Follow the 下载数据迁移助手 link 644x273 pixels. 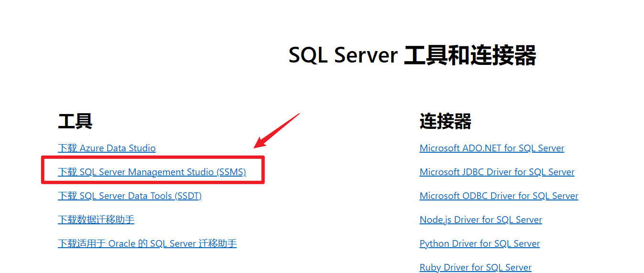pos(96,220)
